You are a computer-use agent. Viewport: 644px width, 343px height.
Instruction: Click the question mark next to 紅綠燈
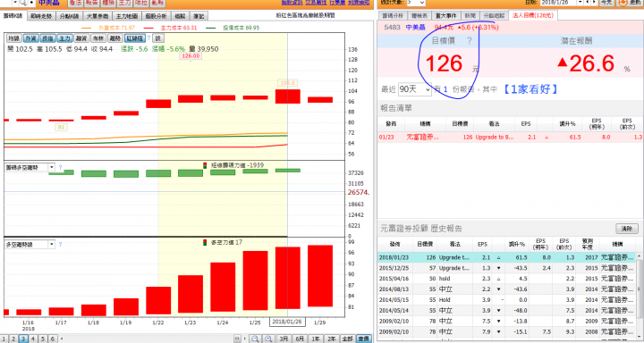148,38
